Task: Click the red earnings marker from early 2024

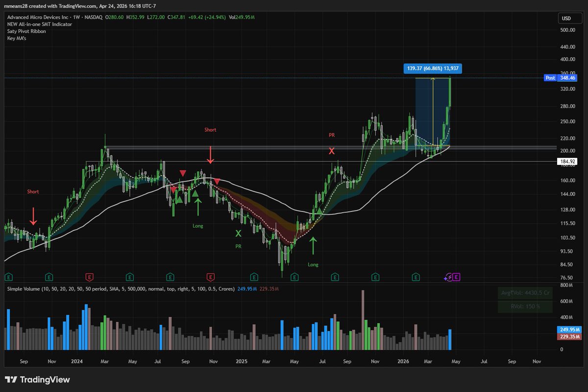Action: pyautogui.click(x=90, y=277)
